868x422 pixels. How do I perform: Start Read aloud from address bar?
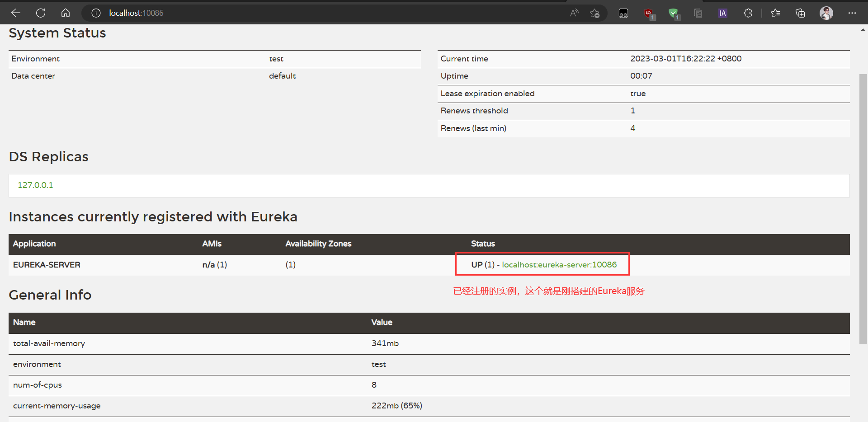click(574, 13)
